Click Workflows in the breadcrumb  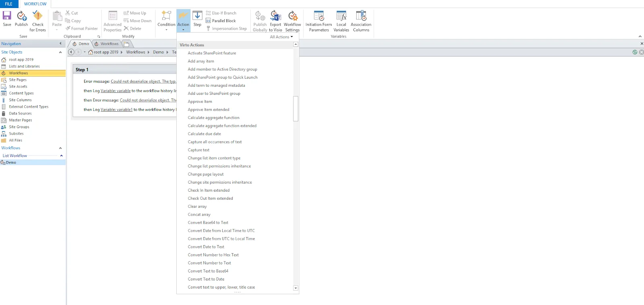pyautogui.click(x=136, y=52)
